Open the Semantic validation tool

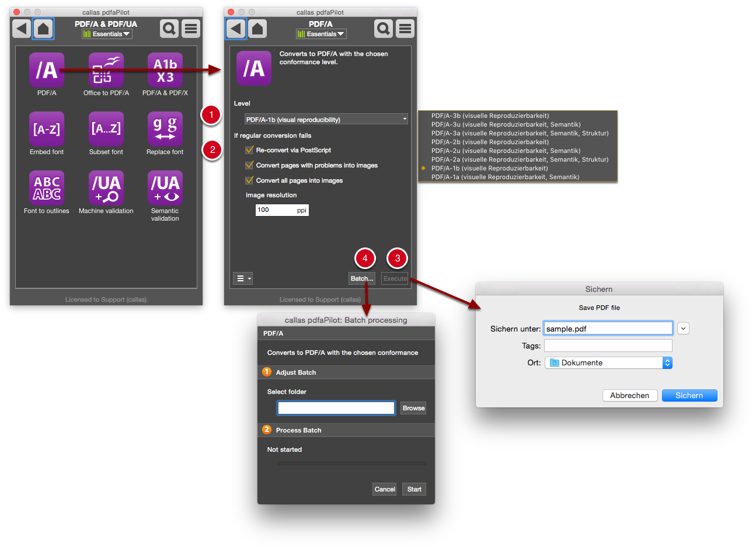(x=165, y=188)
